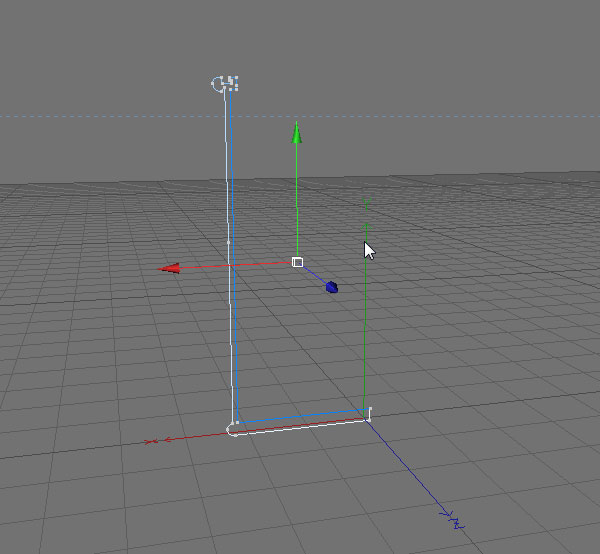Select the spline hook at the top
Image resolution: width=600 pixels, height=554 pixels.
225,84
